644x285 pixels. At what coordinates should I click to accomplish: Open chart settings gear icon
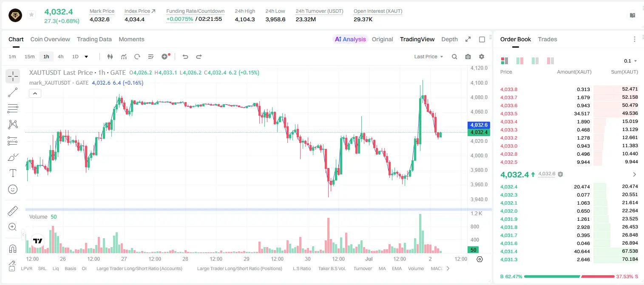[482, 57]
